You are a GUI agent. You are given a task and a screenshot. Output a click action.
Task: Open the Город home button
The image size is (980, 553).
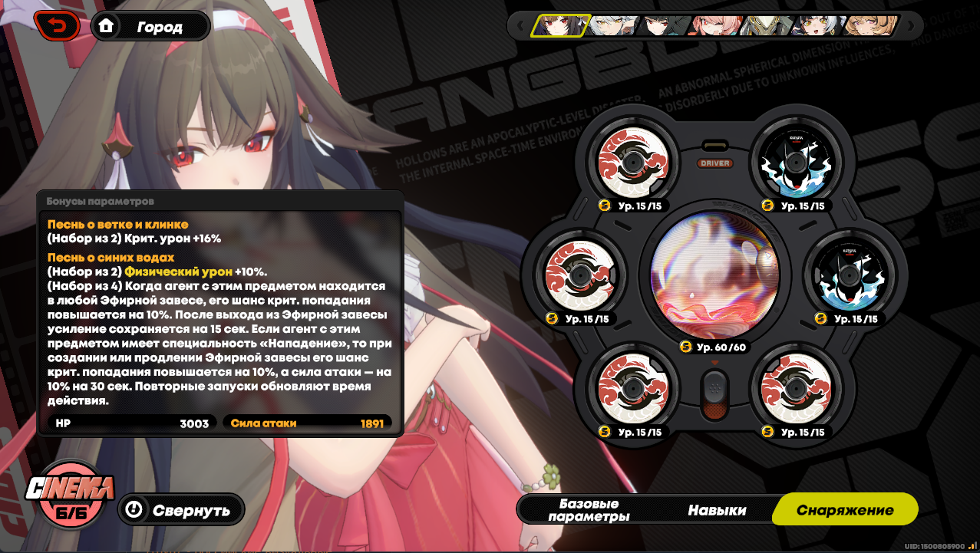pyautogui.click(x=150, y=27)
